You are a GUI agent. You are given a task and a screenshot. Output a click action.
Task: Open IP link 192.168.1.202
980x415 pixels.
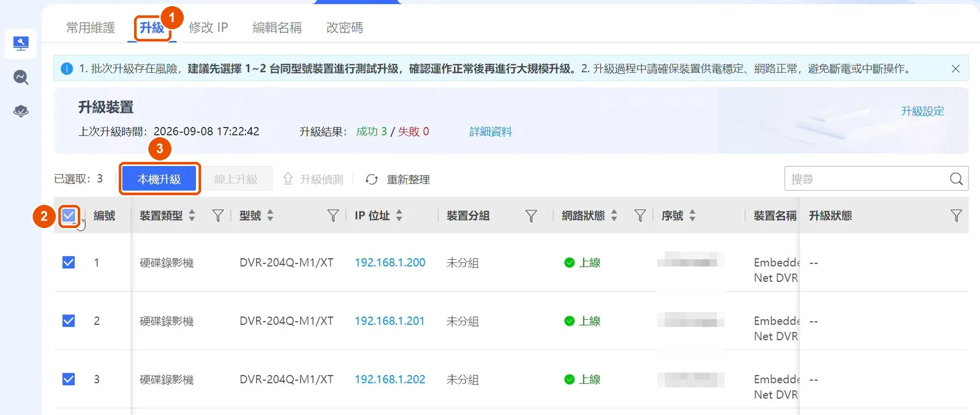pos(390,379)
